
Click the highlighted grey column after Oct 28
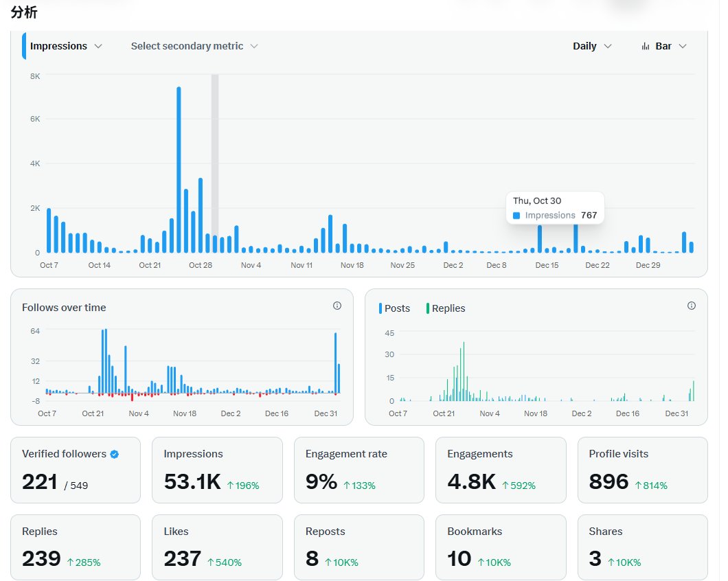(x=215, y=163)
